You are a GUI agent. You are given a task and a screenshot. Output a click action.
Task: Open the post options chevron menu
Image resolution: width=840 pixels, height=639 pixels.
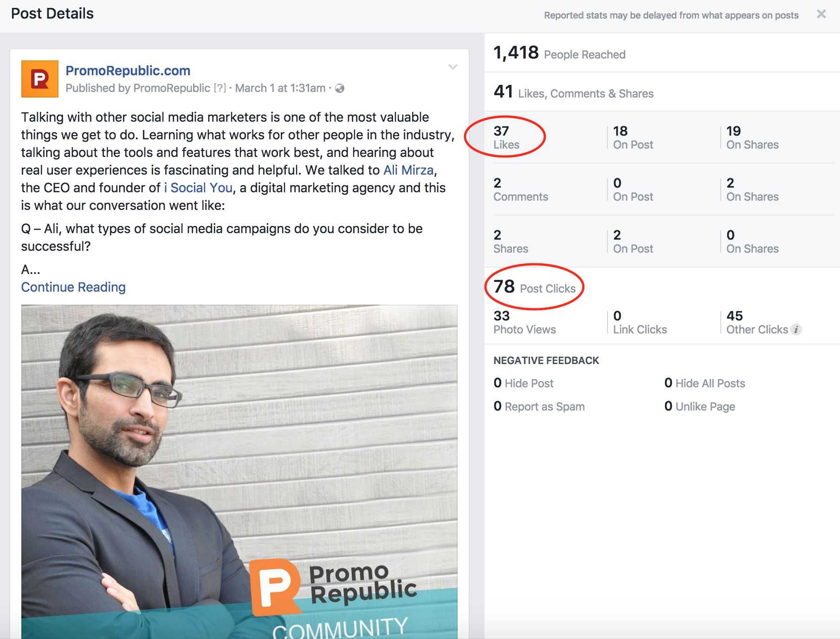(453, 67)
